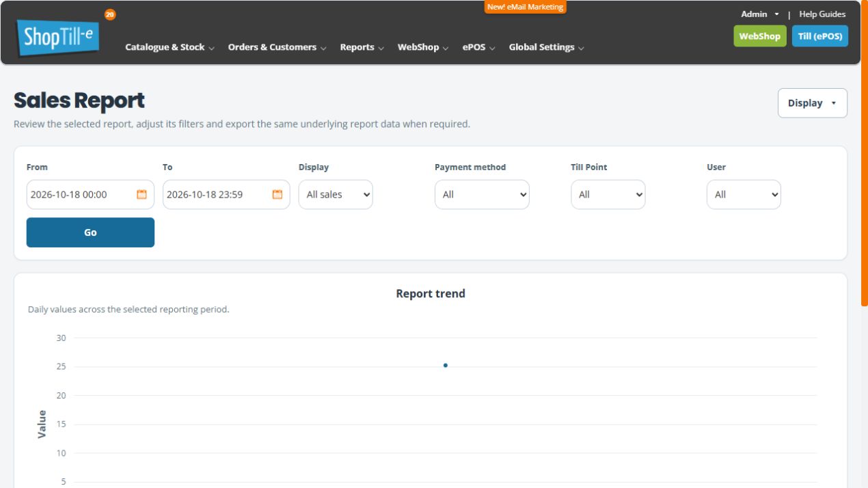The height and width of the screenshot is (488, 868).
Task: Open the Help Guides link
Action: click(x=822, y=14)
